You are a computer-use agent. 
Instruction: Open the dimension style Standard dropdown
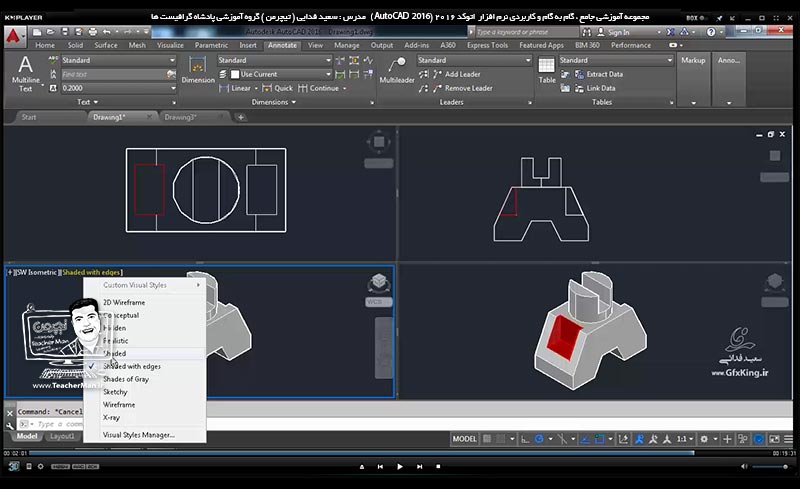point(274,60)
